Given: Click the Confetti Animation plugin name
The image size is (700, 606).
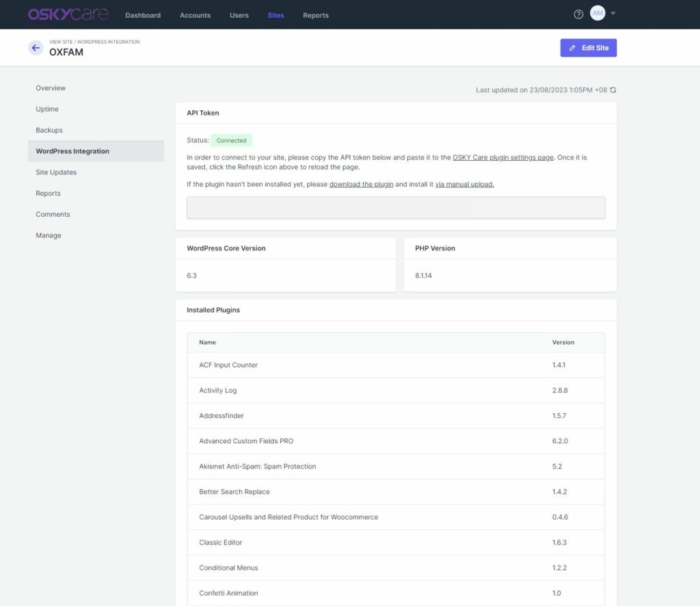Looking at the screenshot, I should point(228,593).
